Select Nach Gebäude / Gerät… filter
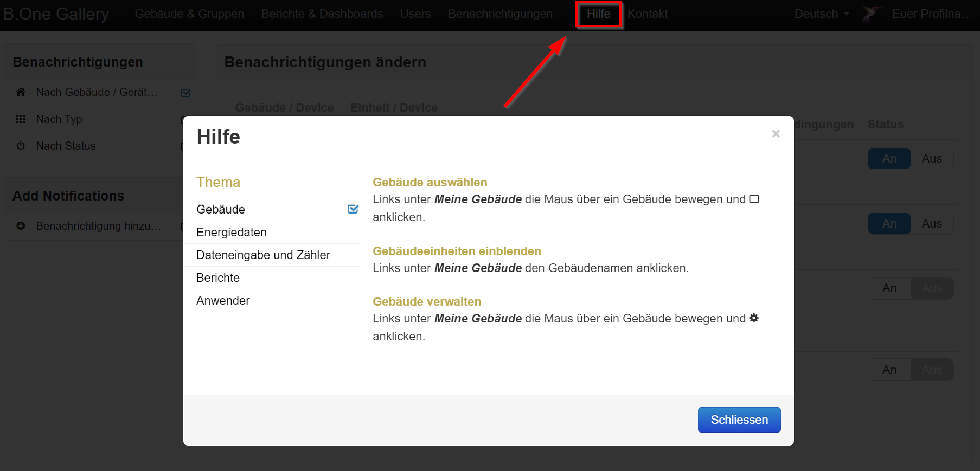The height and width of the screenshot is (471, 980). 97,92
